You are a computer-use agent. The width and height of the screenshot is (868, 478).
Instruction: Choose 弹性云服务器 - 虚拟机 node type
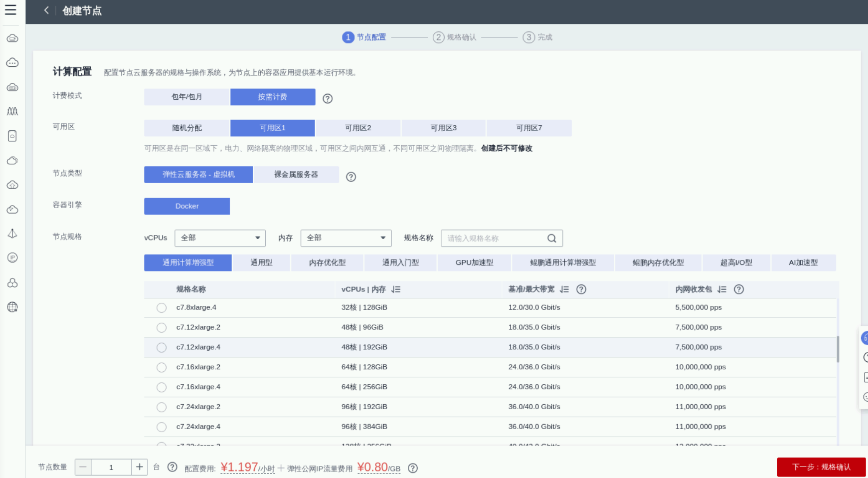coord(198,175)
